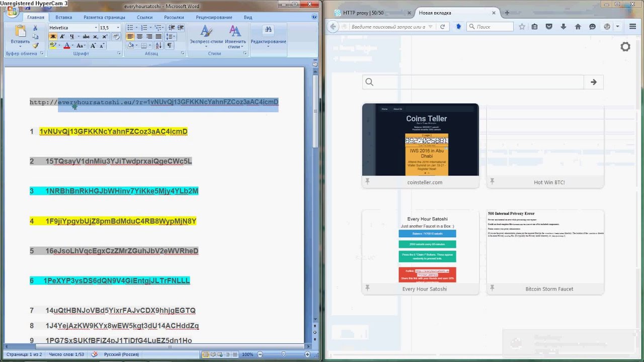The image size is (644, 362).
Task: Open the Экспресс-стили styles gallery
Action: pyautogui.click(x=206, y=36)
